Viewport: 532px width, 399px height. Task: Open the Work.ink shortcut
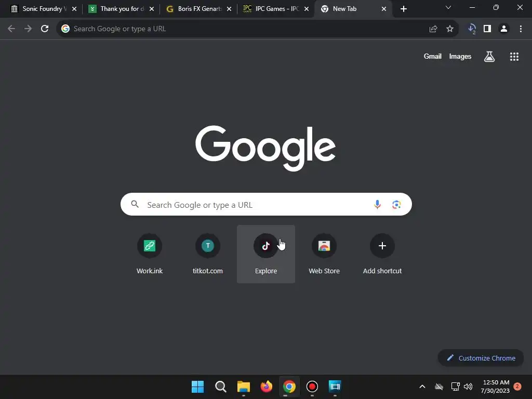click(150, 254)
